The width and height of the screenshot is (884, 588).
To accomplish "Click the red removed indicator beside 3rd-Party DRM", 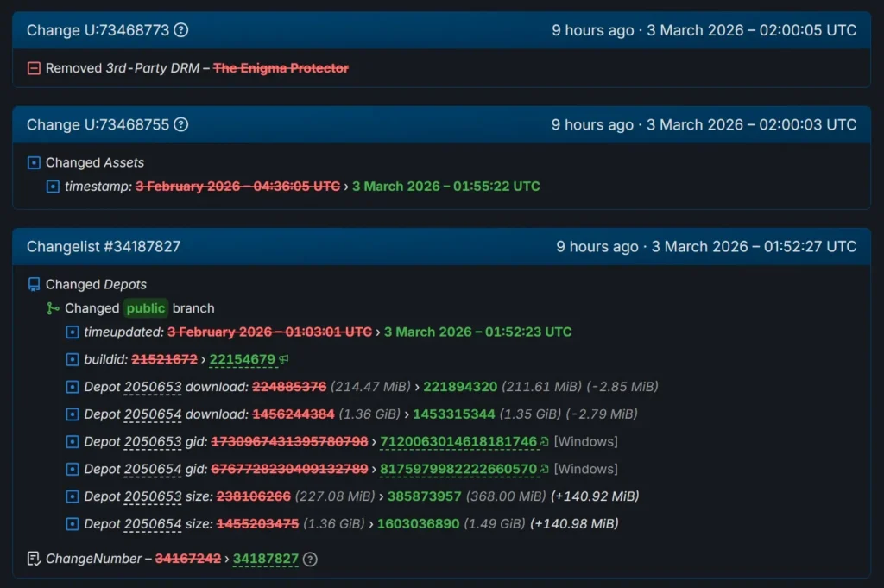I will (x=33, y=67).
